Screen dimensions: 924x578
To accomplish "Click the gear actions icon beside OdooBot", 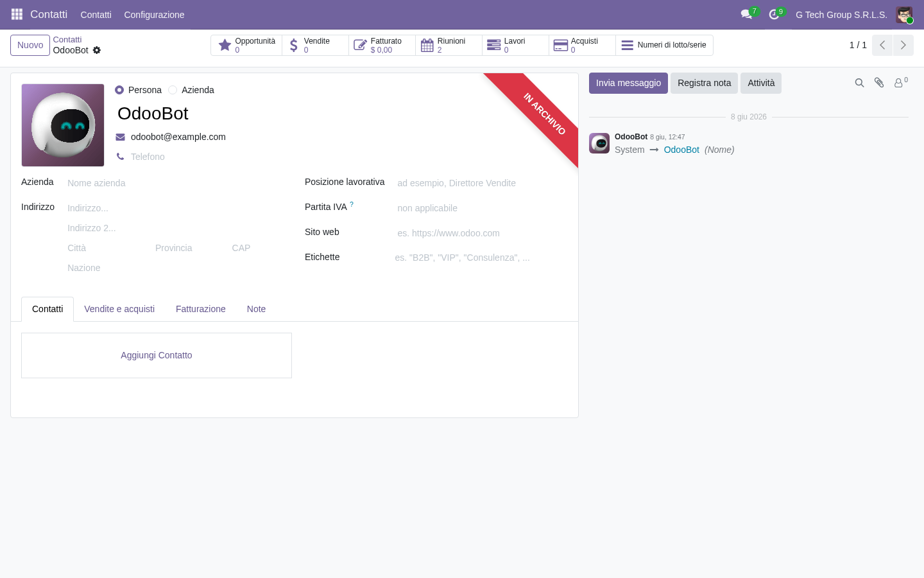I will click(97, 50).
